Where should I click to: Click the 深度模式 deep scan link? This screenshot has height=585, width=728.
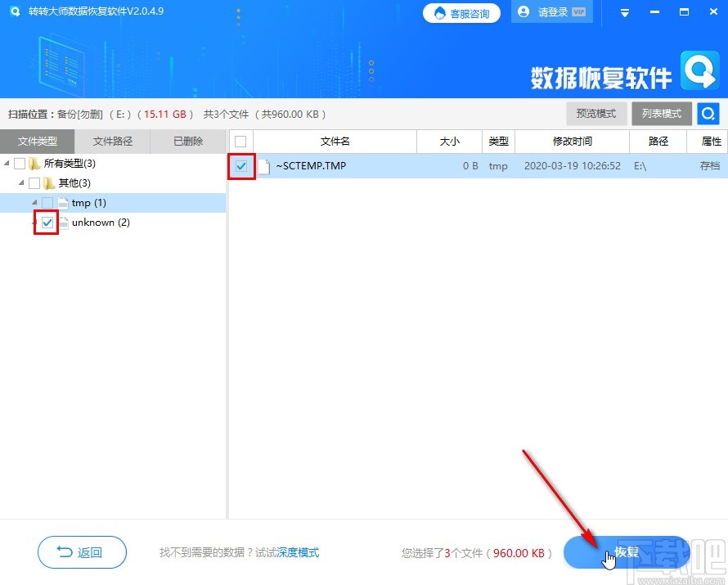coord(298,552)
